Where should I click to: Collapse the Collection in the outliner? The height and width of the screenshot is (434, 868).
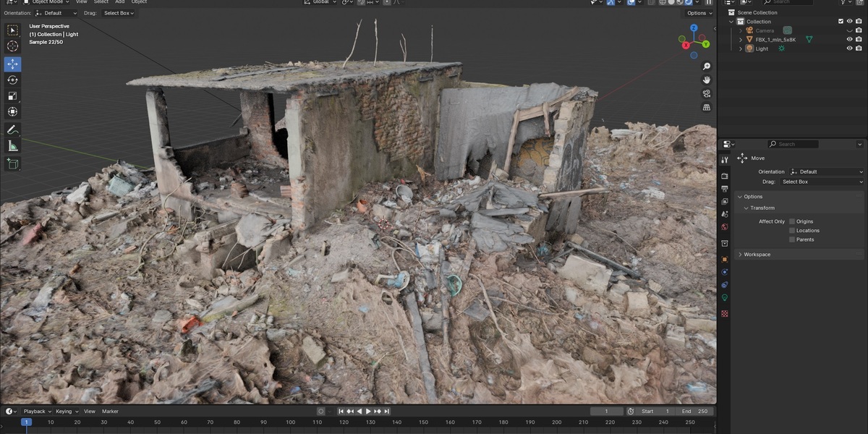732,22
